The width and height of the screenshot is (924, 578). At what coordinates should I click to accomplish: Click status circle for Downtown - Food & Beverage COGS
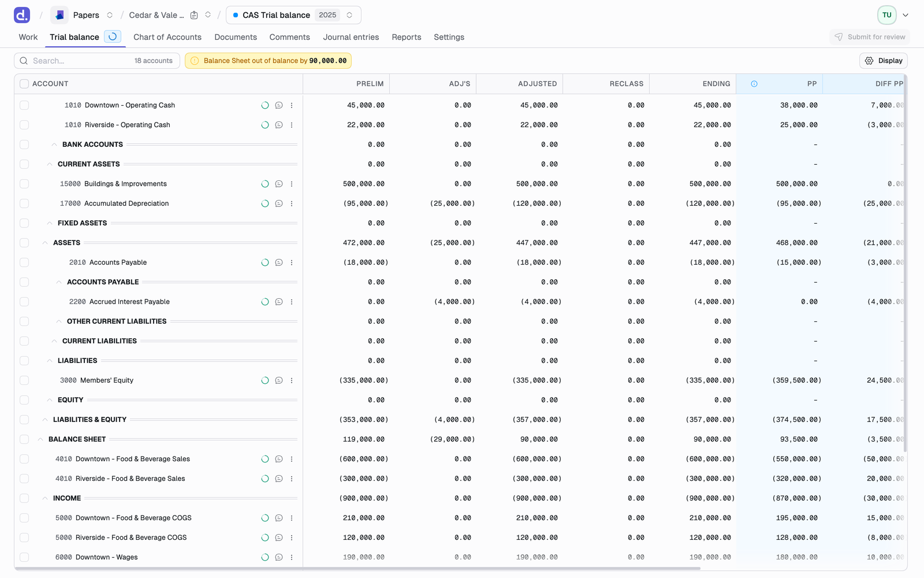click(265, 518)
